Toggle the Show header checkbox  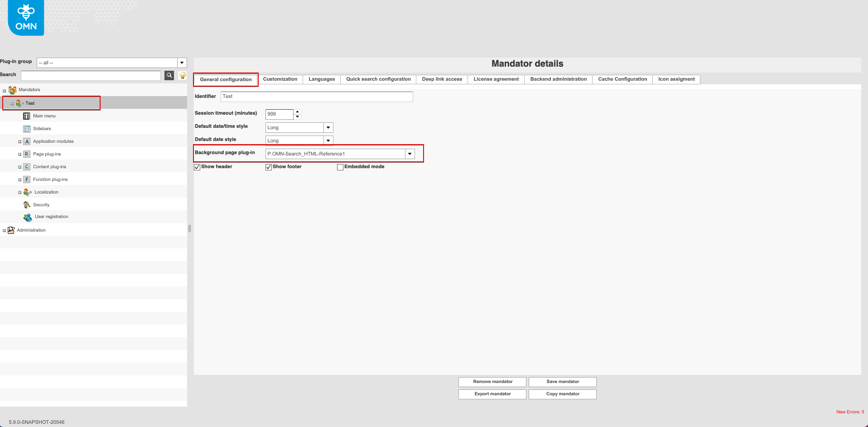coord(197,167)
